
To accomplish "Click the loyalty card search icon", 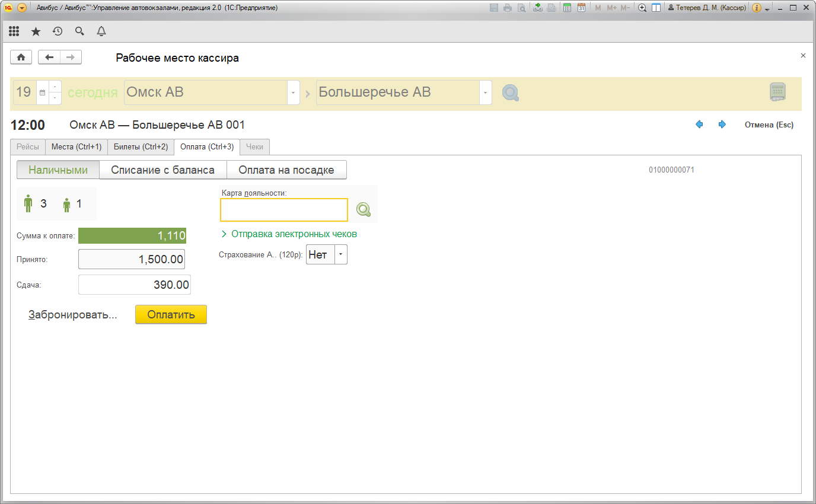I will (x=363, y=209).
